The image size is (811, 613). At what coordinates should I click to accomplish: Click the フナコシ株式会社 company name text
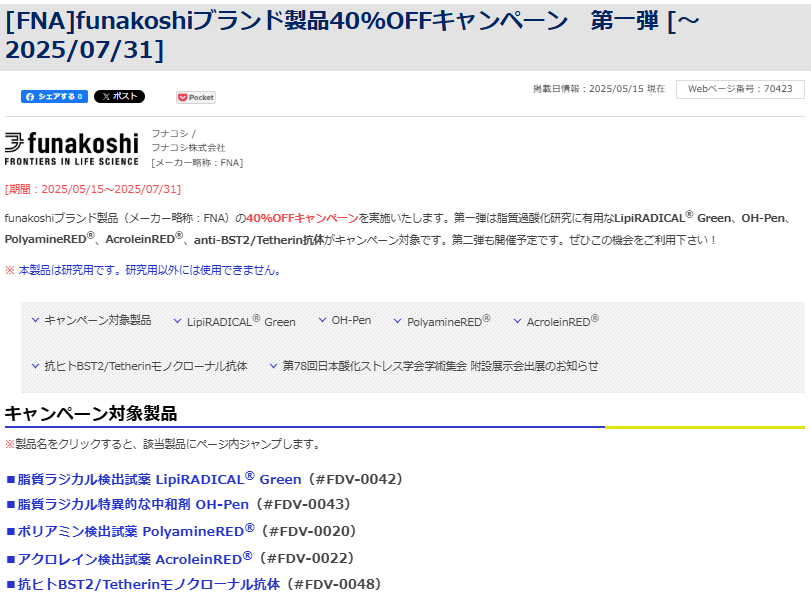point(188,148)
